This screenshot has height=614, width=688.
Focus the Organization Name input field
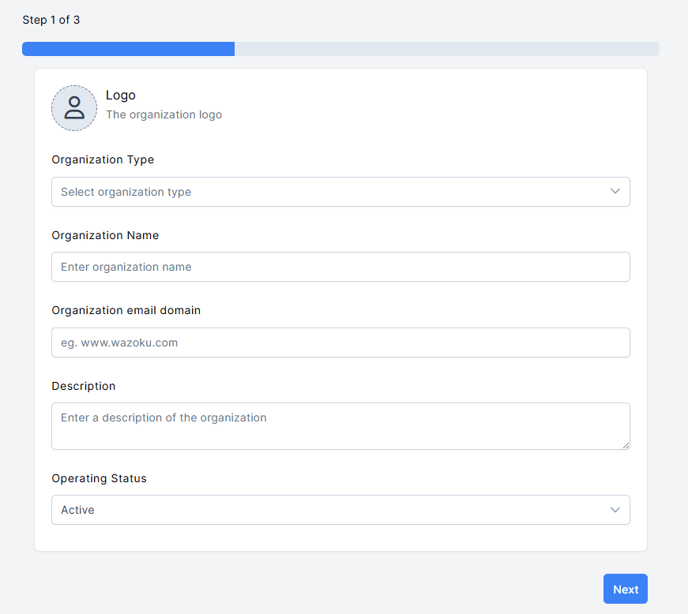point(340,267)
